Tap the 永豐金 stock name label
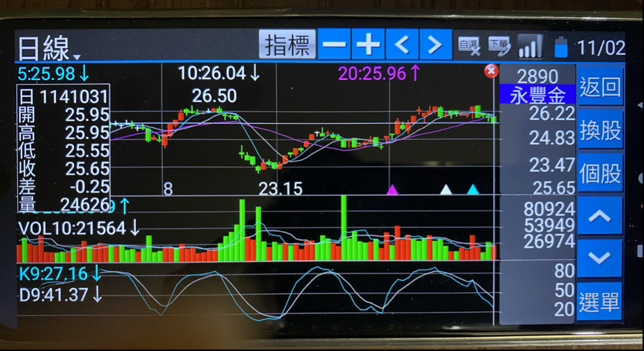 point(537,95)
